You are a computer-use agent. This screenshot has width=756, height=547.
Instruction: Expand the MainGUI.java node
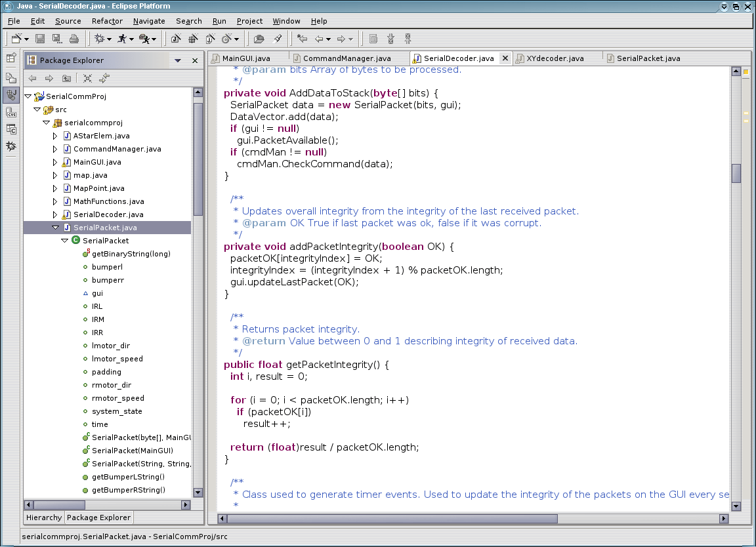click(x=55, y=163)
